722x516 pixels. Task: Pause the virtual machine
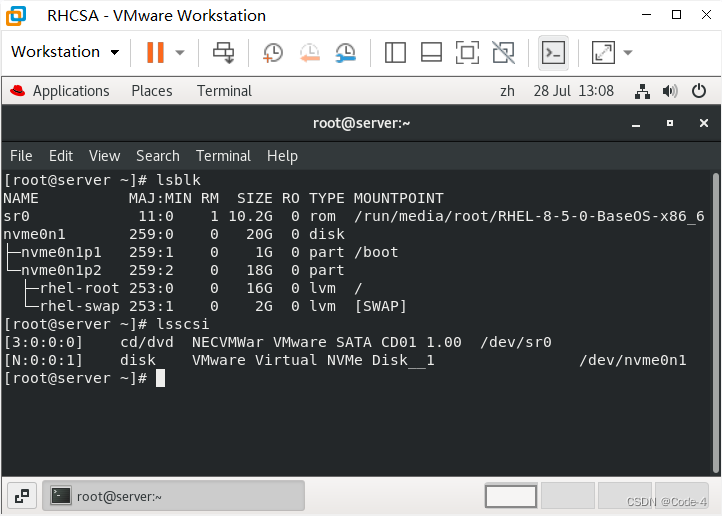click(155, 52)
